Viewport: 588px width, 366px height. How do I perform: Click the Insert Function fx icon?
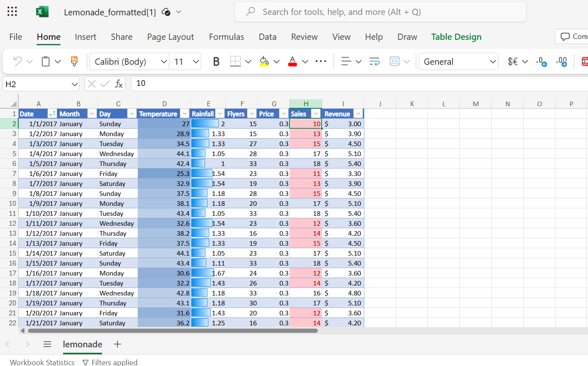[x=119, y=84]
